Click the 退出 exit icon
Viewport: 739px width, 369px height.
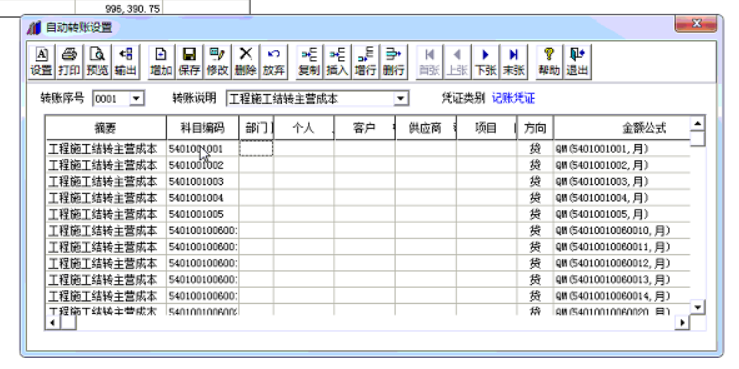click(x=577, y=61)
